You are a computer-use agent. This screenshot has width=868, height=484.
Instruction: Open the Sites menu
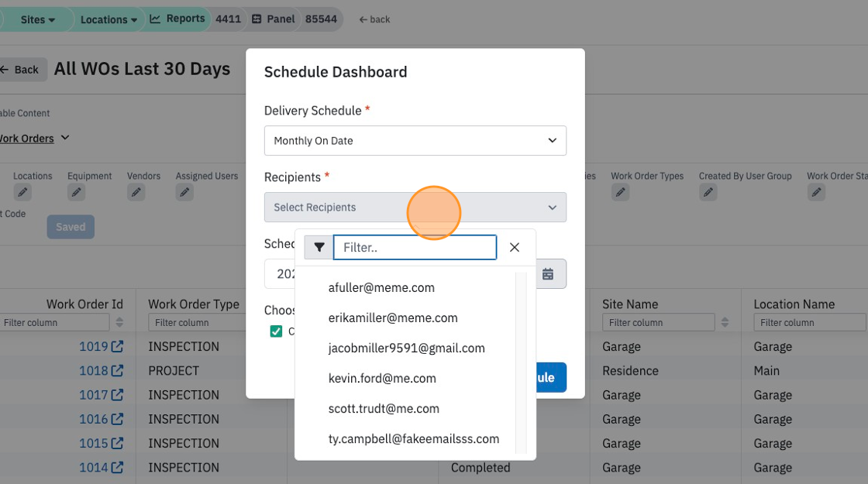(x=37, y=19)
